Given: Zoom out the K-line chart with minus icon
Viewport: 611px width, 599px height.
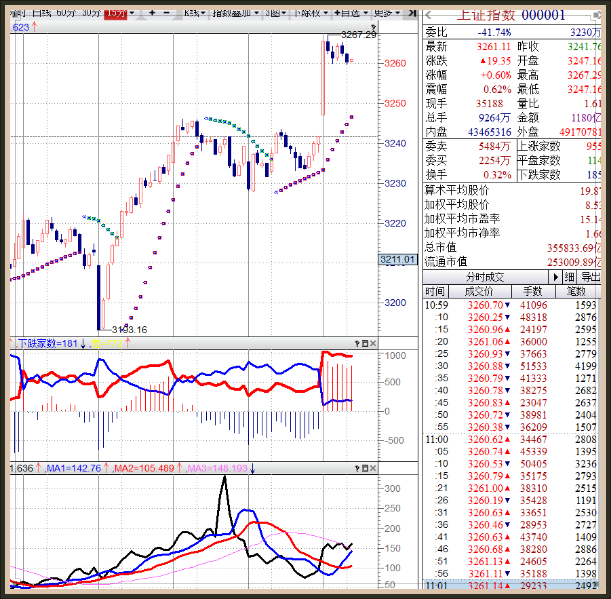Looking at the screenshot, I should point(166,13).
